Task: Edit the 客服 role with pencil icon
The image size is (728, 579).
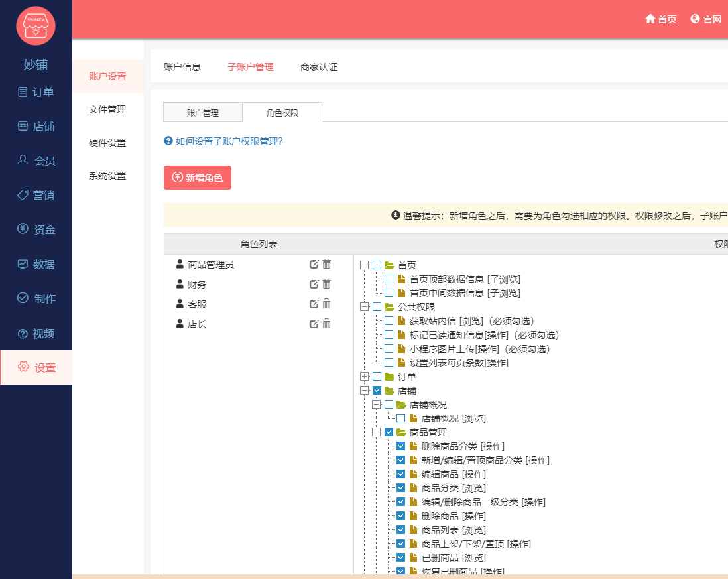Action: click(314, 304)
